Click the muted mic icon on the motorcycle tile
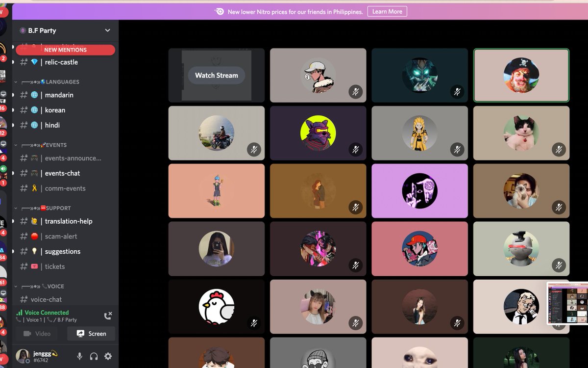588x368 pixels. click(254, 149)
